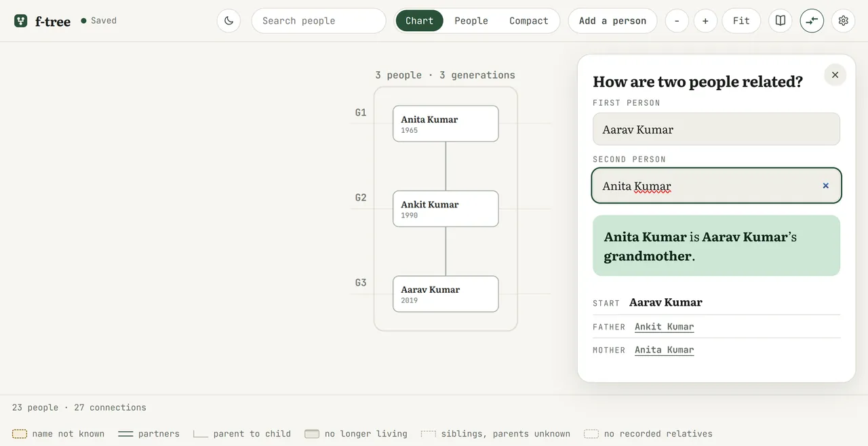Clear the Second Person field with x icon
The width and height of the screenshot is (868, 446).
825,186
